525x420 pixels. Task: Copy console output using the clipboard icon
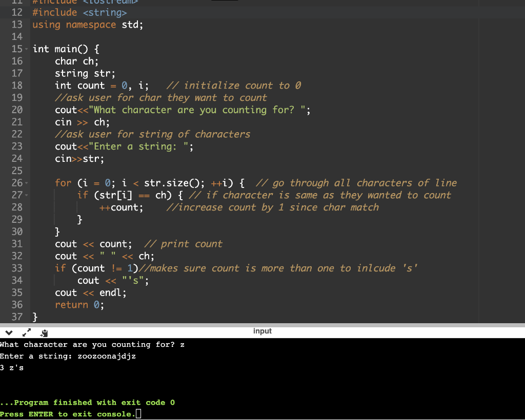44,332
